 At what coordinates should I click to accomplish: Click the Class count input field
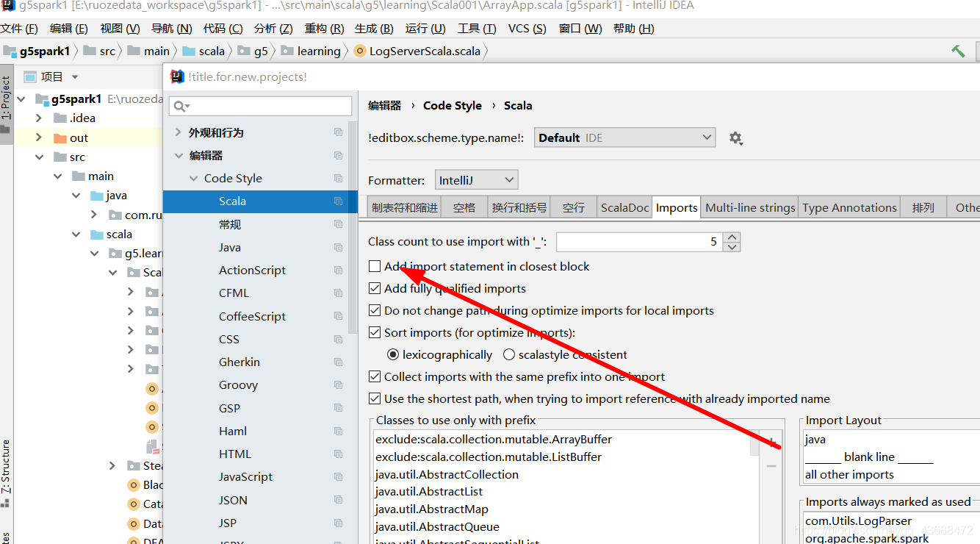(x=640, y=241)
